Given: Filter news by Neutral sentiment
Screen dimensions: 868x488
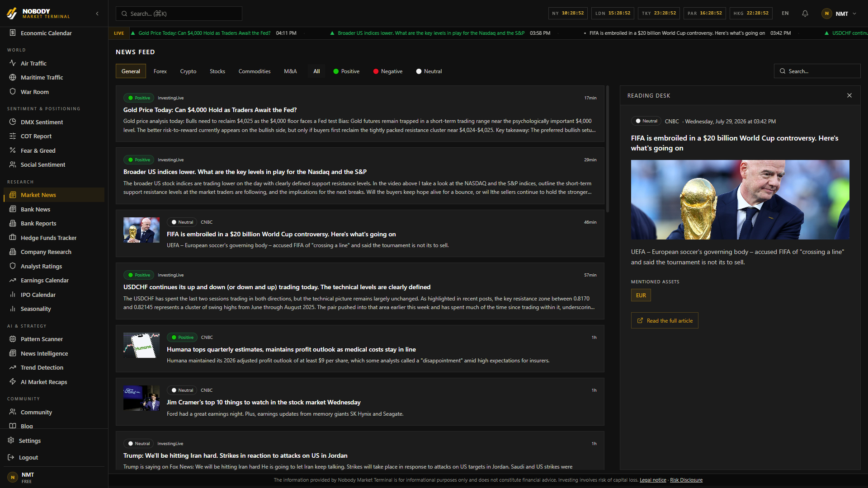Looking at the screenshot, I should click(429, 71).
